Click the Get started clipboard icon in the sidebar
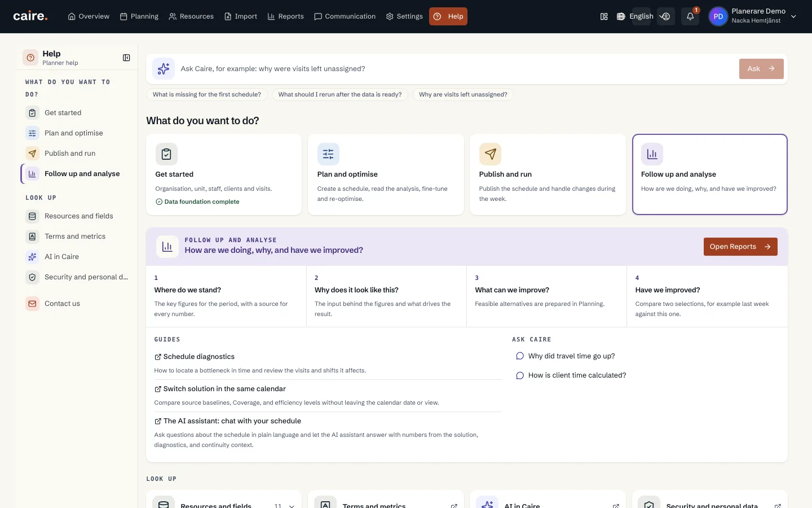 (32, 113)
